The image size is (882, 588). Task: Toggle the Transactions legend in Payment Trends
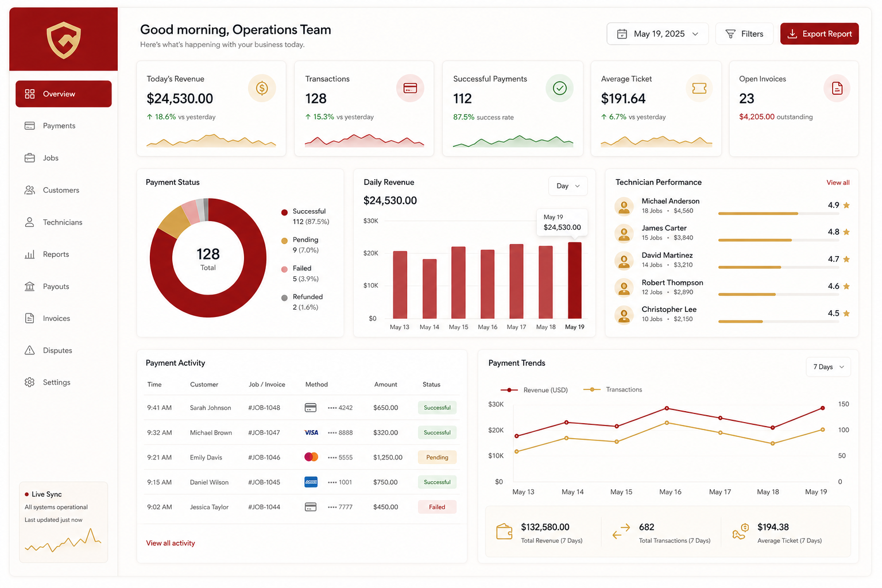pyautogui.click(x=613, y=389)
